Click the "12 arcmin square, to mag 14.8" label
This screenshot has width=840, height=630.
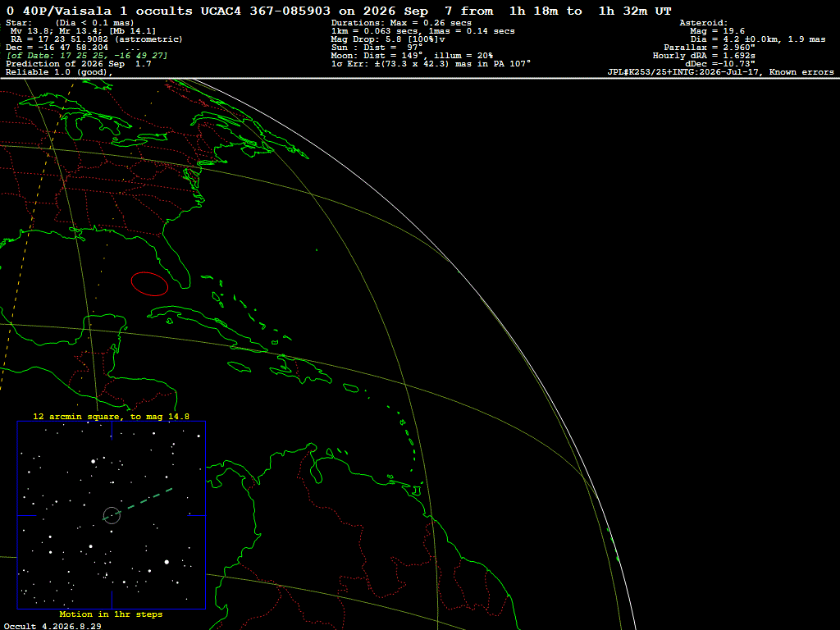(111, 416)
